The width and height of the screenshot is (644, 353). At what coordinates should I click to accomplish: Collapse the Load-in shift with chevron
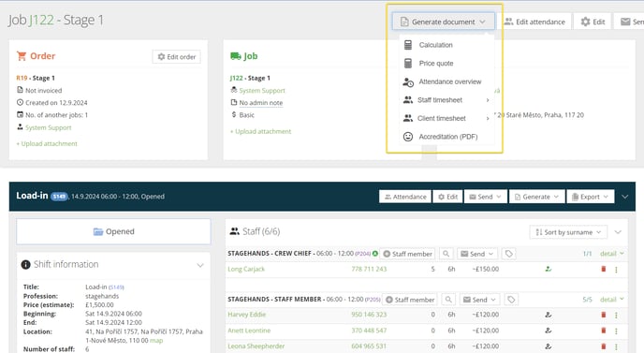(624, 197)
